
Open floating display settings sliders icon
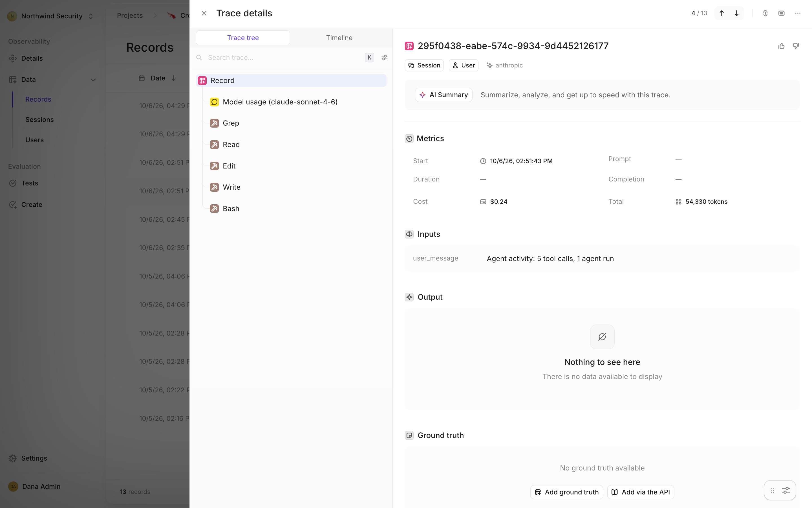click(786, 491)
